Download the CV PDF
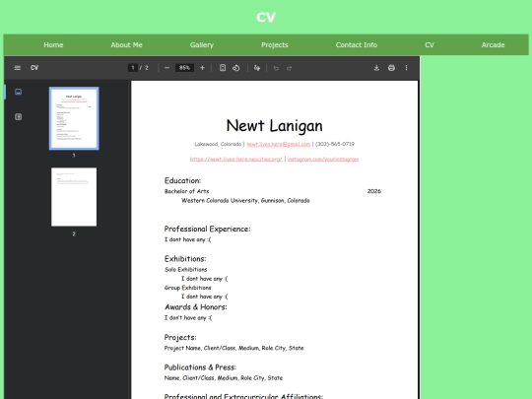 point(376,68)
